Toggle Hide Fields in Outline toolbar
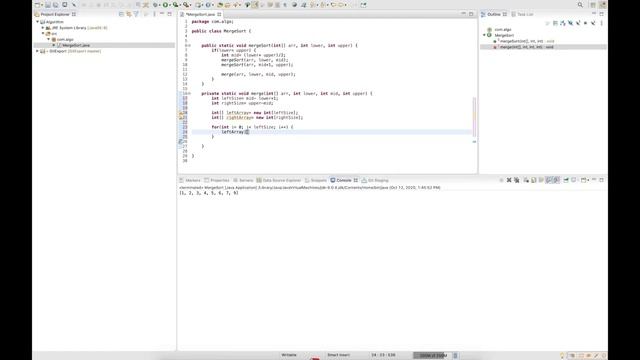 coord(570,23)
